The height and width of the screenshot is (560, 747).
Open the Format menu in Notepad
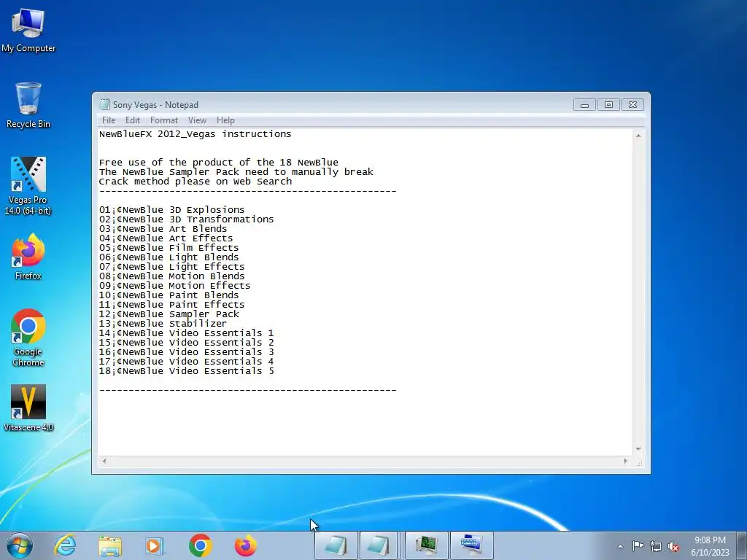pos(164,120)
